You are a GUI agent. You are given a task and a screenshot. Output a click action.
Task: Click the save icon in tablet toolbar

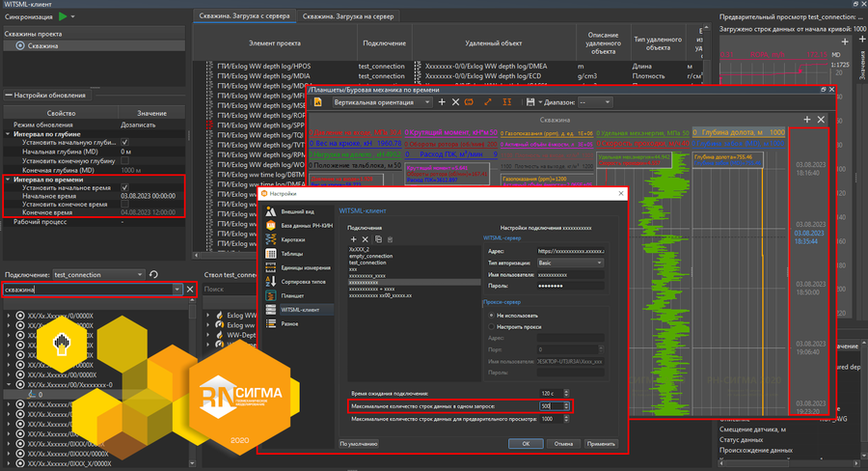click(x=529, y=102)
